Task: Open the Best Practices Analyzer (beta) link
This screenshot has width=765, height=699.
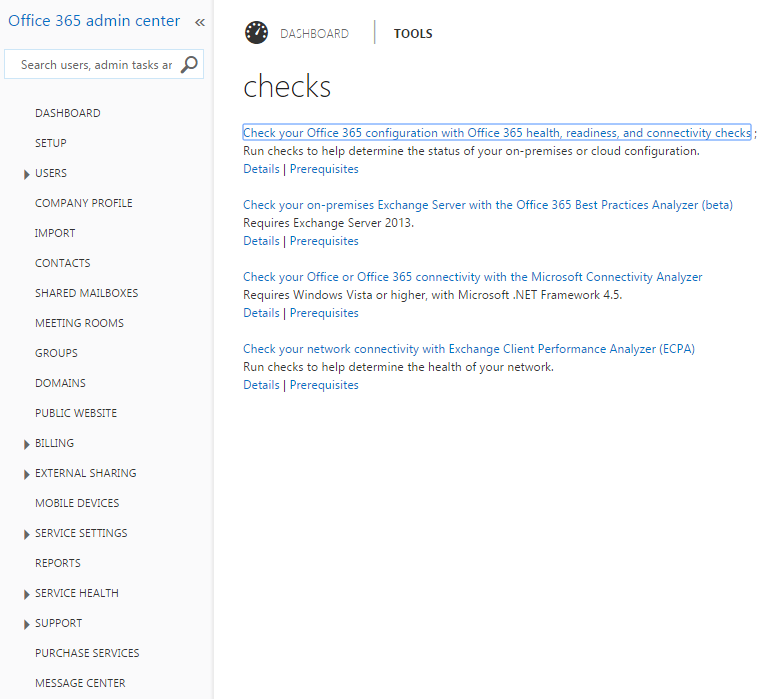Action: click(488, 205)
